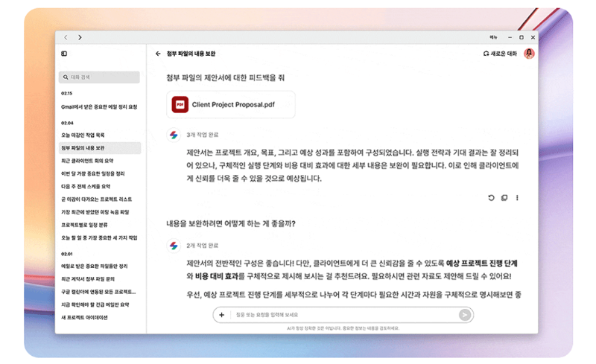
Task: Click assistant logo beside 3개 작업 완료
Action: tap(174, 135)
